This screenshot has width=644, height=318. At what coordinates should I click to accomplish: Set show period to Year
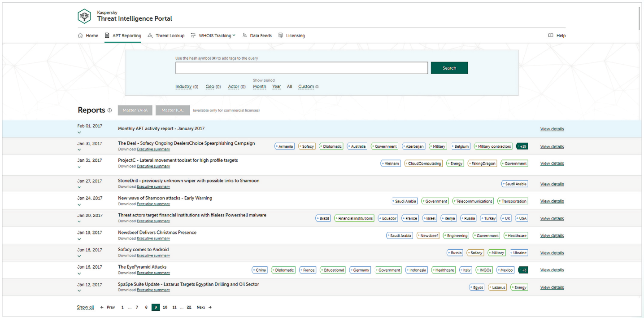(277, 87)
